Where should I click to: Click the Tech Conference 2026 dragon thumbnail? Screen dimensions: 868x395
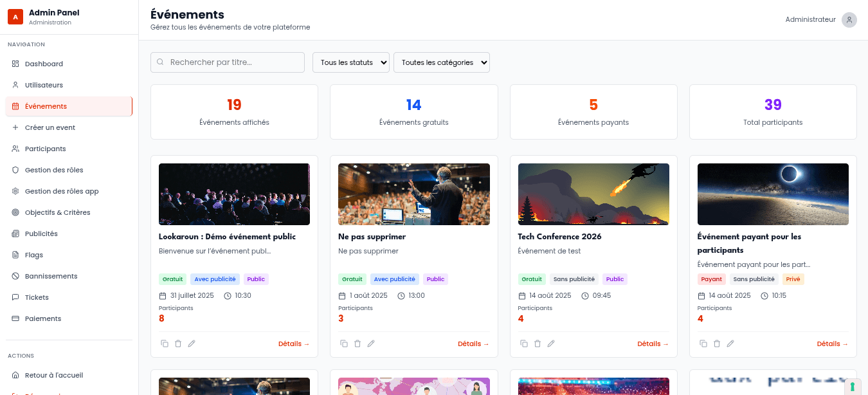(593, 194)
